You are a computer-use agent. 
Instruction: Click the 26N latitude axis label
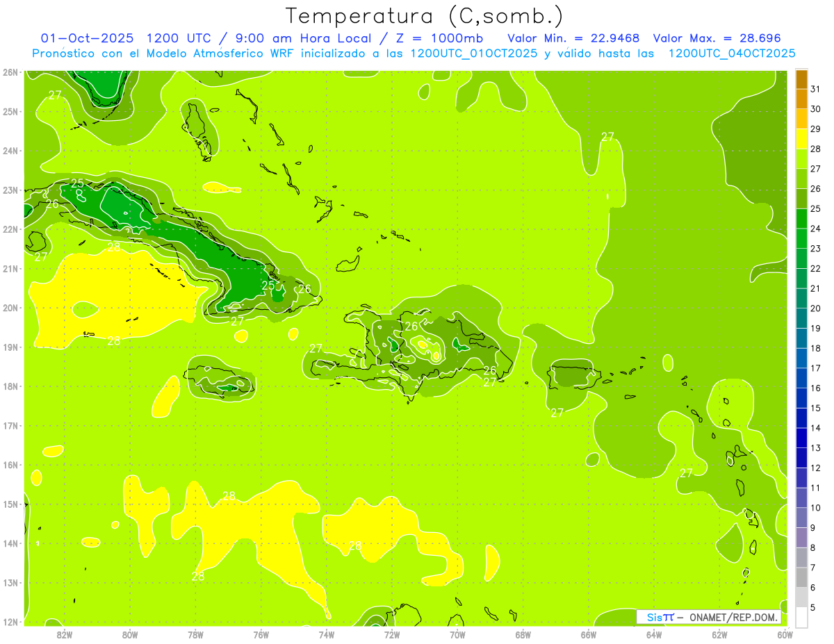[x=10, y=72]
